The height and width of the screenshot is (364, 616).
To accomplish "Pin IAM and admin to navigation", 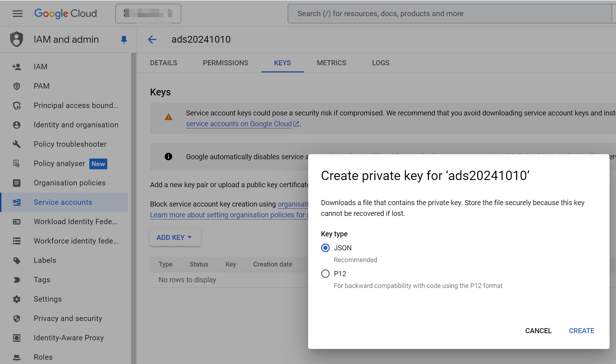I will pos(124,40).
